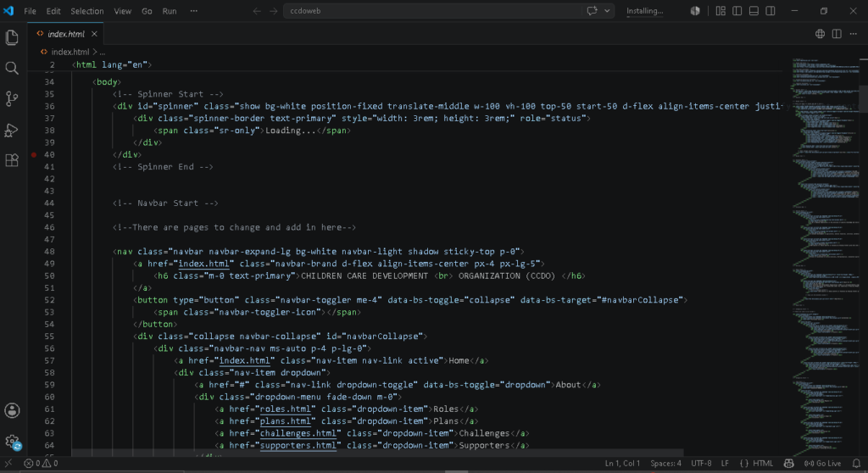Image resolution: width=868 pixels, height=473 pixels.
Task: Open the Extensions view
Action: click(x=12, y=160)
